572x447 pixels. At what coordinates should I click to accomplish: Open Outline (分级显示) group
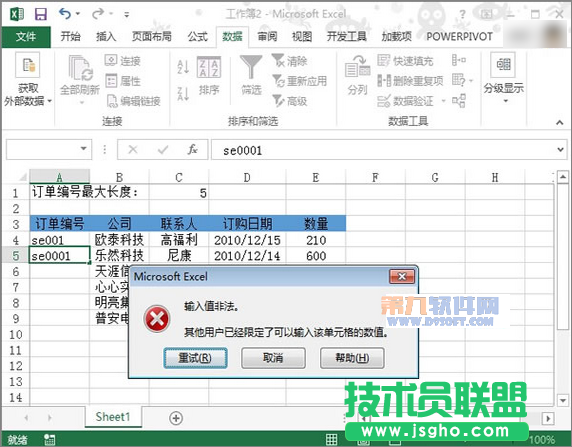tap(503, 78)
